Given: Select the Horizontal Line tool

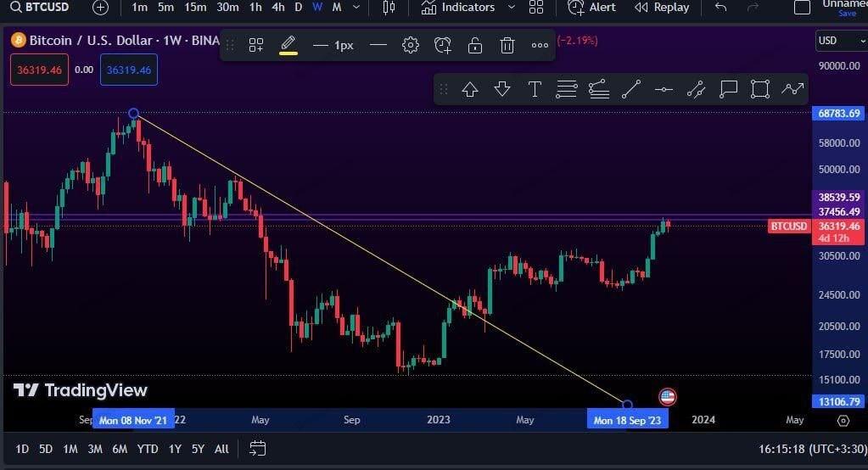Looking at the screenshot, I should pyautogui.click(x=664, y=89).
